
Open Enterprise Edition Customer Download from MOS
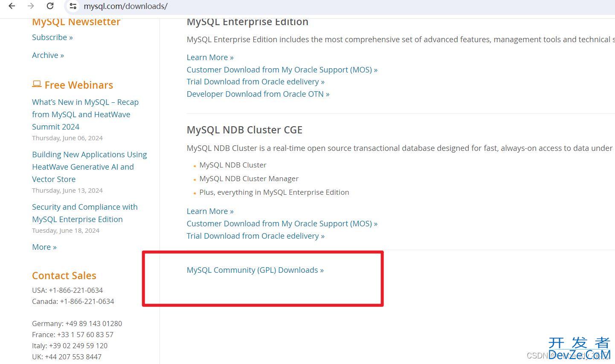click(282, 70)
